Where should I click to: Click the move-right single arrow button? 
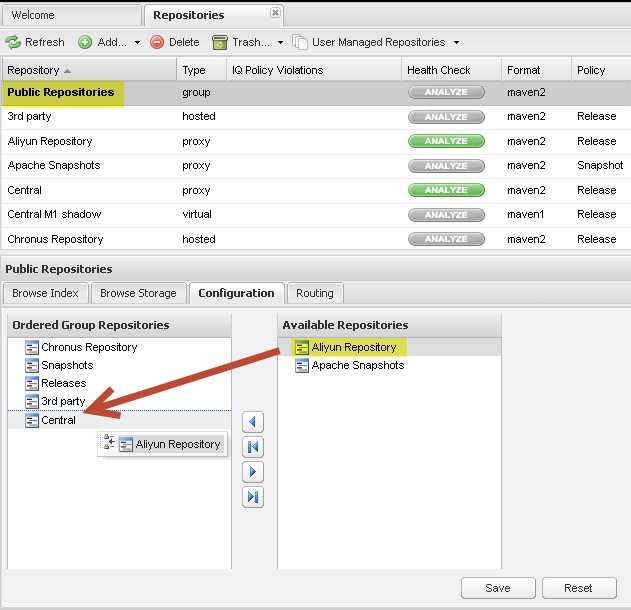[x=253, y=472]
